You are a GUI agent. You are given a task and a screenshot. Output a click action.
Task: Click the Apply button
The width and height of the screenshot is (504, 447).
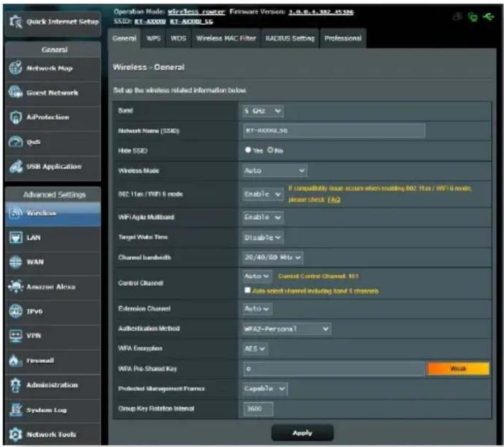[x=302, y=433]
